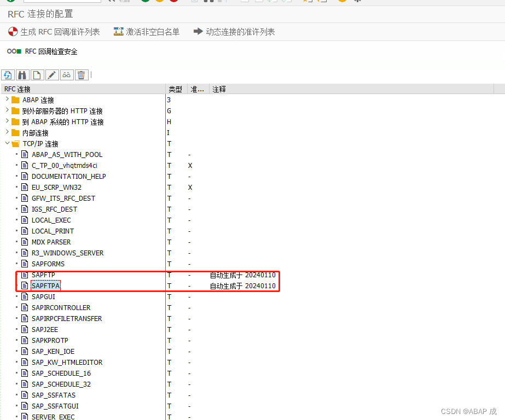Click the trash Delete connection icon
Screen dimensions: 505x420
pos(81,74)
